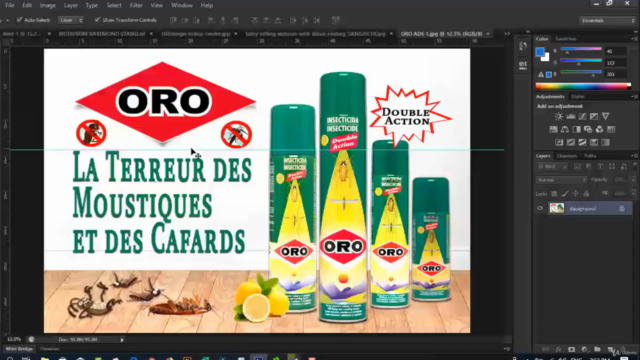Filter layers by pixel layers
Image resolution: width=640 pixels, height=360 pixels.
(577, 167)
